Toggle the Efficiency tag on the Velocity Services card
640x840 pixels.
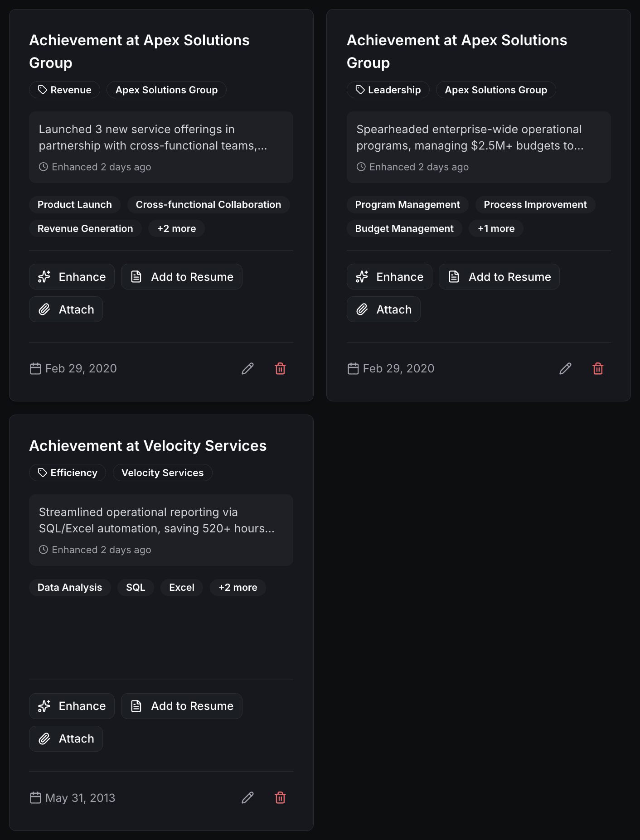coord(67,473)
